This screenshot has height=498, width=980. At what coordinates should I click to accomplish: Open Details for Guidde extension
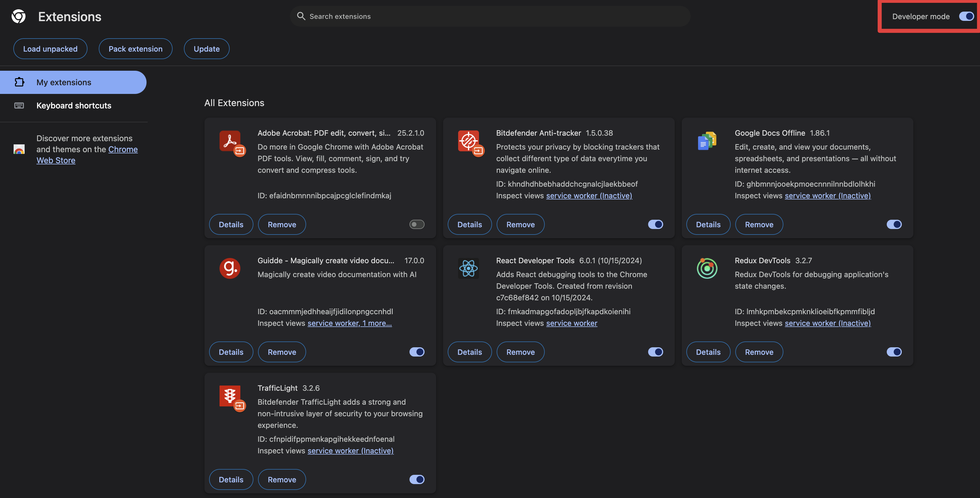point(231,352)
